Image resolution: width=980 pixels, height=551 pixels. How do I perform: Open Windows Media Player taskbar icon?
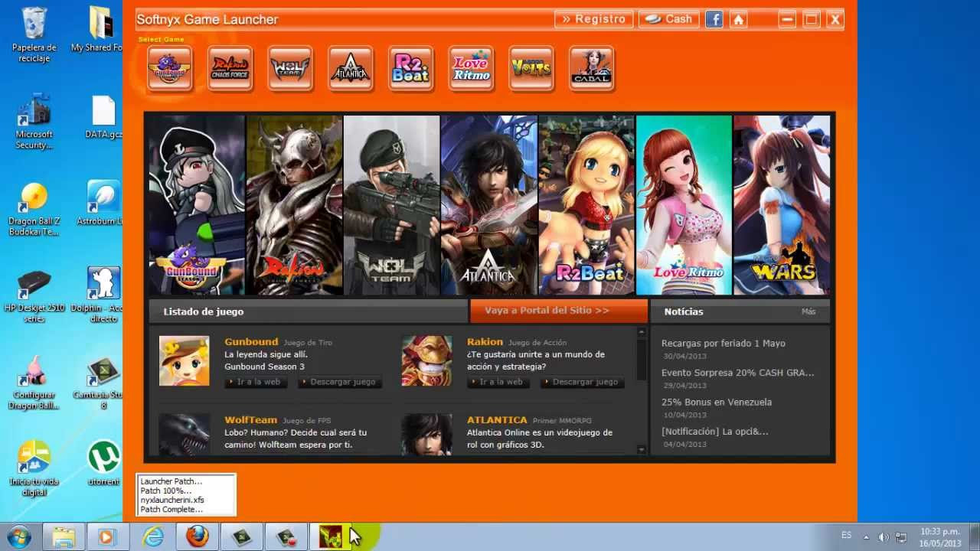pyautogui.click(x=109, y=536)
